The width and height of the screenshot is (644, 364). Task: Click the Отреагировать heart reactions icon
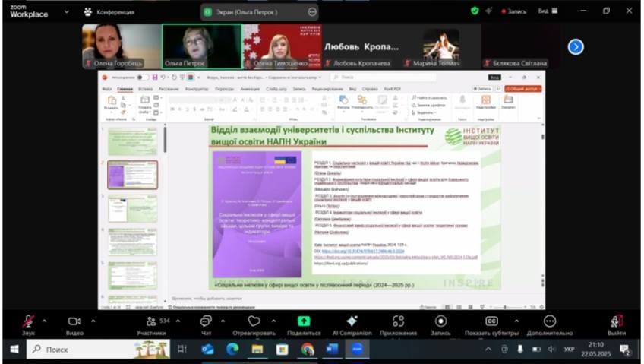254,321
